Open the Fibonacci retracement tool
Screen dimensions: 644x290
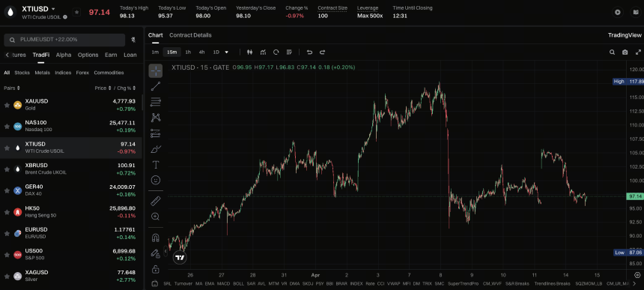(x=155, y=102)
